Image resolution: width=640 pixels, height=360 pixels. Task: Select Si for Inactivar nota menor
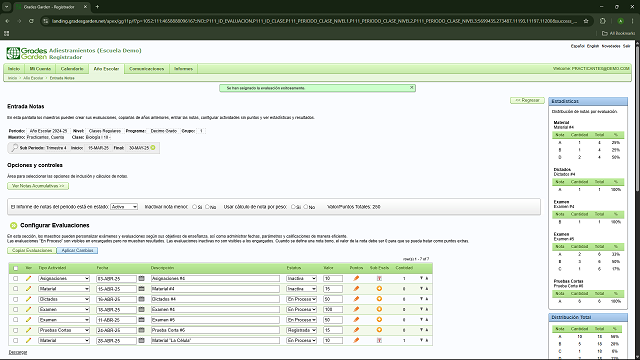coord(194,207)
